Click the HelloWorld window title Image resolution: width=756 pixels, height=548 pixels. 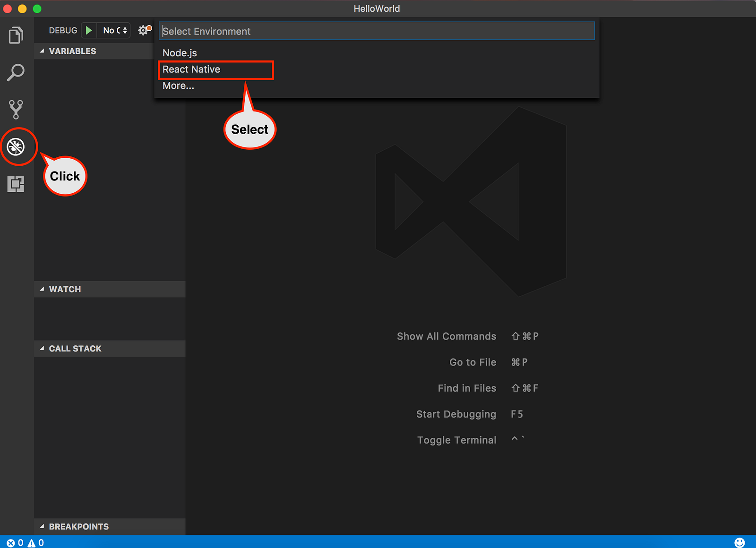[377, 9]
